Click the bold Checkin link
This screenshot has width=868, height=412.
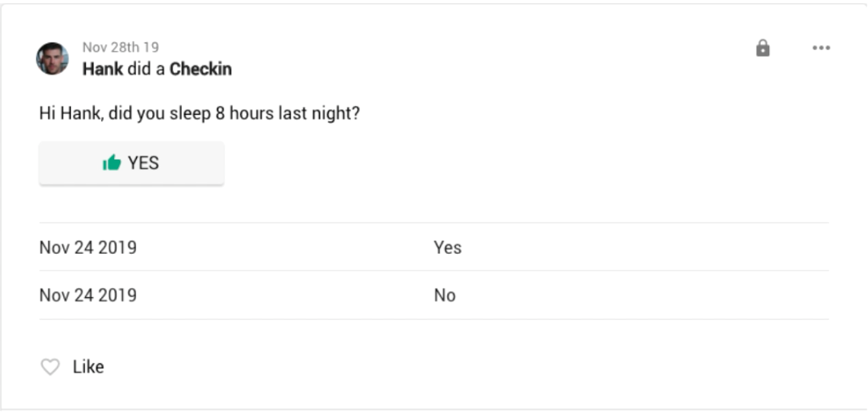click(x=201, y=69)
